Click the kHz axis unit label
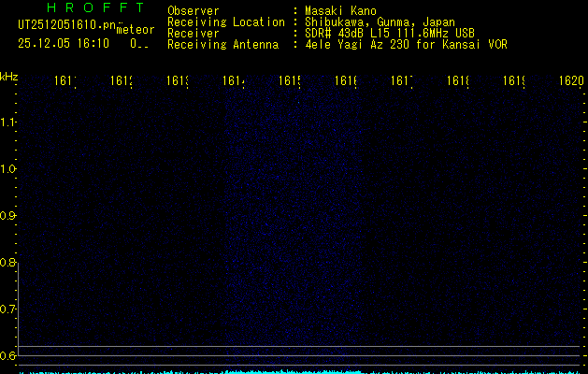The image size is (588, 374). (x=9, y=77)
